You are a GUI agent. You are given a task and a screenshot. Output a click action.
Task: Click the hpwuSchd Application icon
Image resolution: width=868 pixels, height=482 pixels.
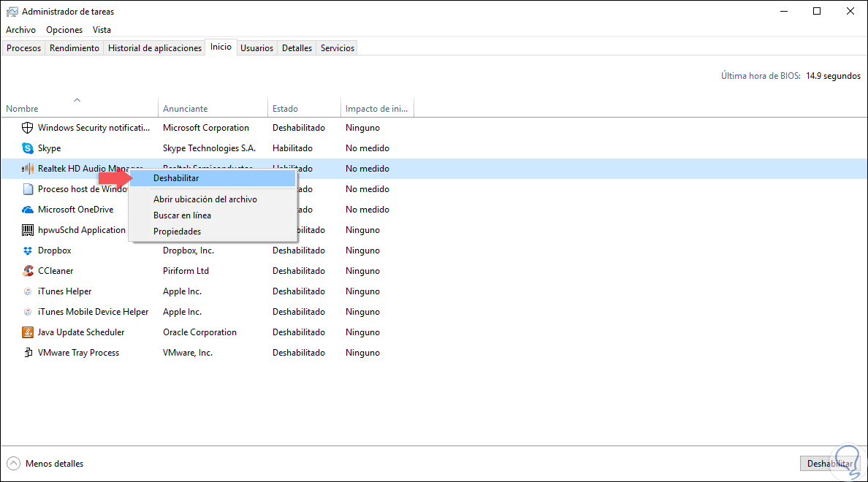click(x=27, y=230)
